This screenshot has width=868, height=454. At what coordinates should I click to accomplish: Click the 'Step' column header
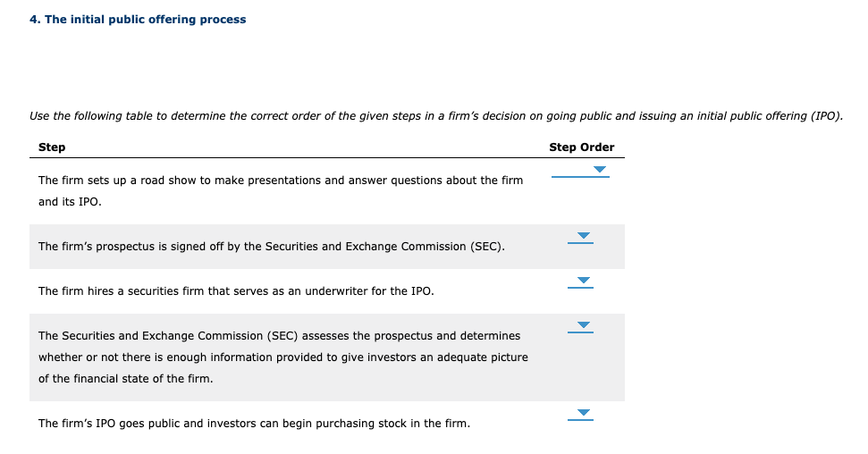[x=52, y=147]
